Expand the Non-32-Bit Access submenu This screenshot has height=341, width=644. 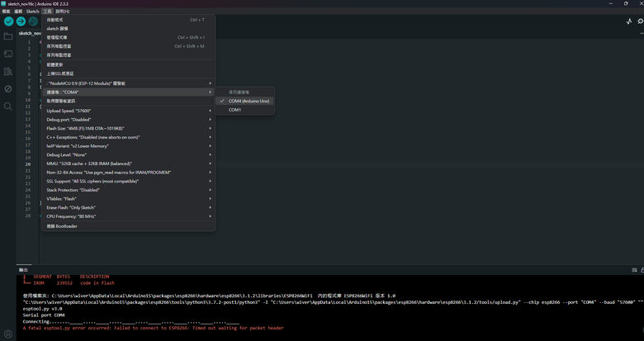129,173
